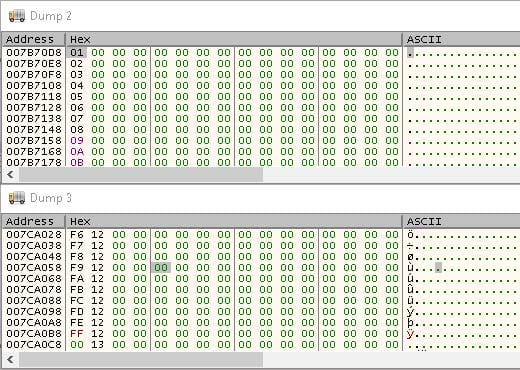
Task: Select address 007B70F8
Action: (x=34, y=75)
